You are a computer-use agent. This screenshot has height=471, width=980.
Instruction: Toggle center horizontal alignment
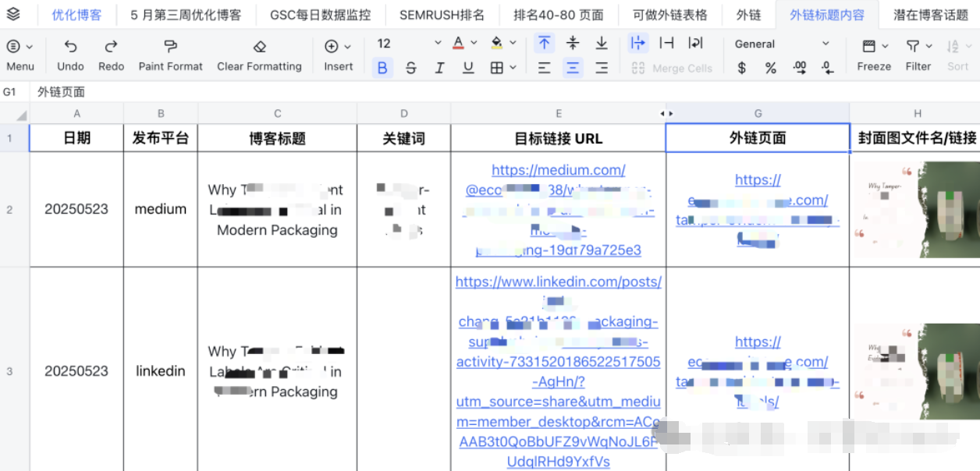[x=573, y=69]
